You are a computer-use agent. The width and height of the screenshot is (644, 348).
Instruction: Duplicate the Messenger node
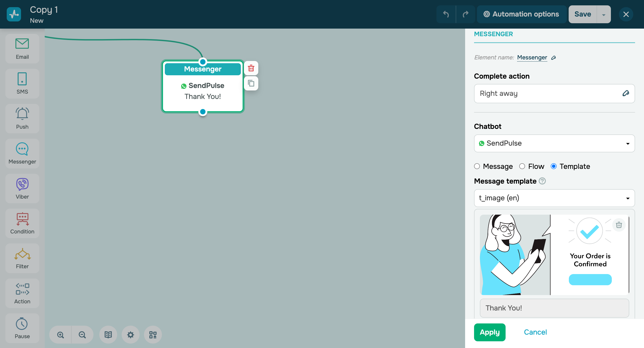[x=251, y=83]
